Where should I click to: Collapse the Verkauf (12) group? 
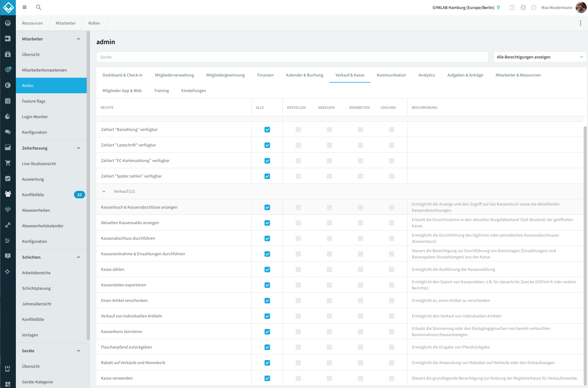[x=104, y=192]
